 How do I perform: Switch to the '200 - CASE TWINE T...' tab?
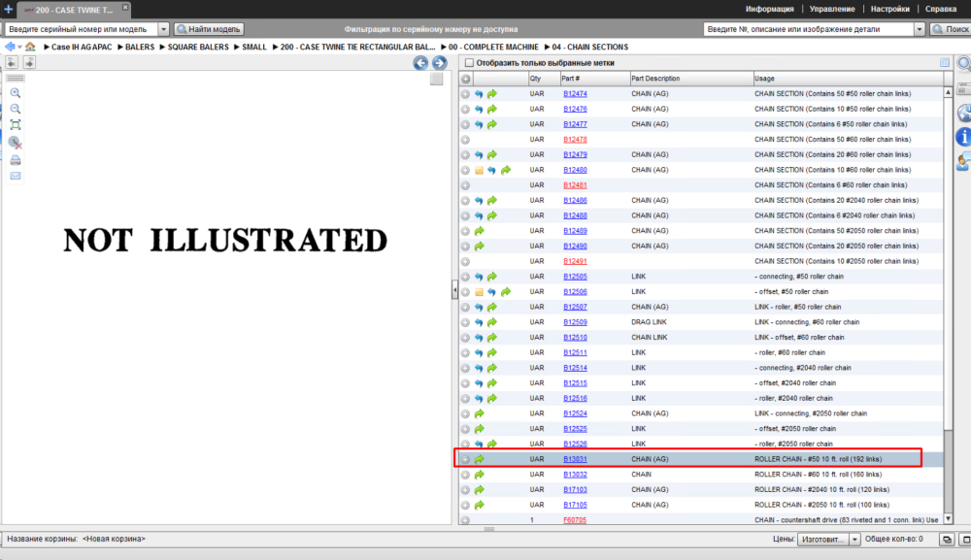click(73, 10)
